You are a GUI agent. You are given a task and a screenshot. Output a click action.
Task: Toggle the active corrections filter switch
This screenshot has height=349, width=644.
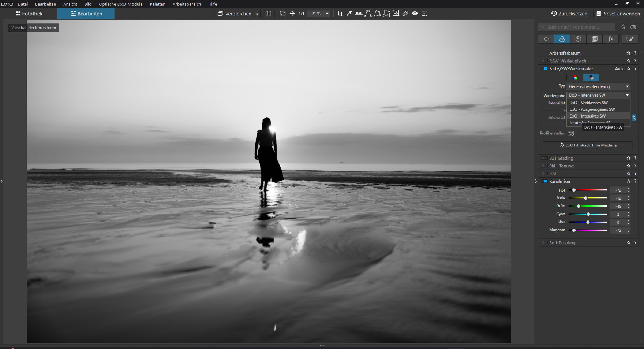[633, 27]
